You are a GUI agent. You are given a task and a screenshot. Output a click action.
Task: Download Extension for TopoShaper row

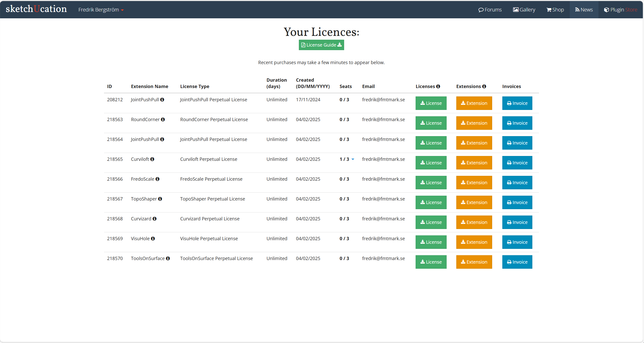474,203
